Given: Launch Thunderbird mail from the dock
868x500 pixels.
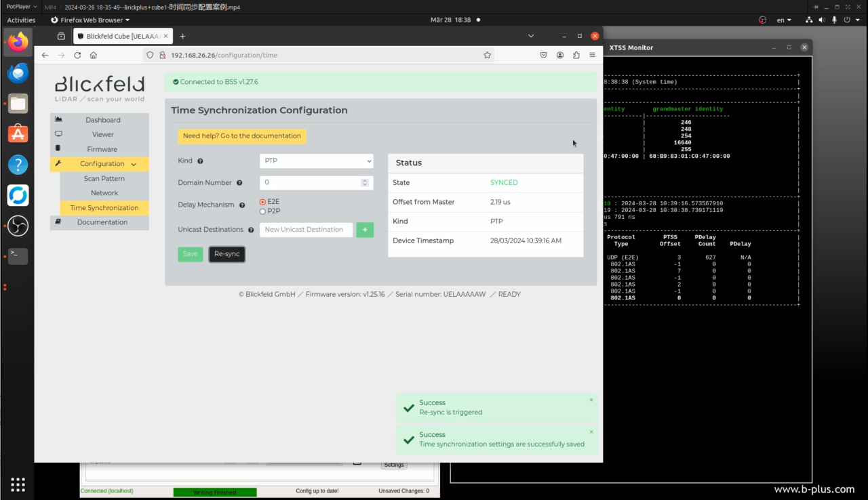Looking at the screenshot, I should click(18, 72).
